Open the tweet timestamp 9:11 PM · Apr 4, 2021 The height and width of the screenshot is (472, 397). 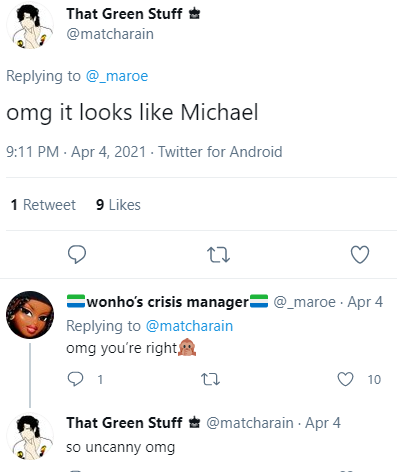click(76, 152)
